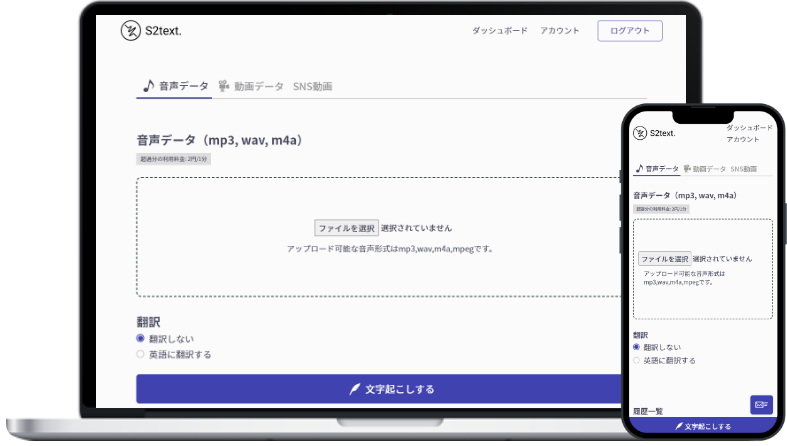Viewport: 787px width, 446px height.
Task: Open the chat message icon on phone
Action: [x=761, y=404]
